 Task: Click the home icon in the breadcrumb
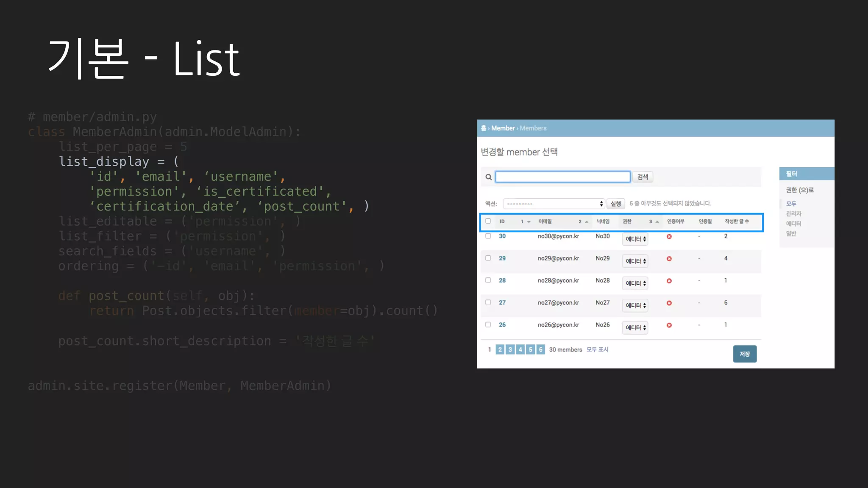pyautogui.click(x=484, y=128)
